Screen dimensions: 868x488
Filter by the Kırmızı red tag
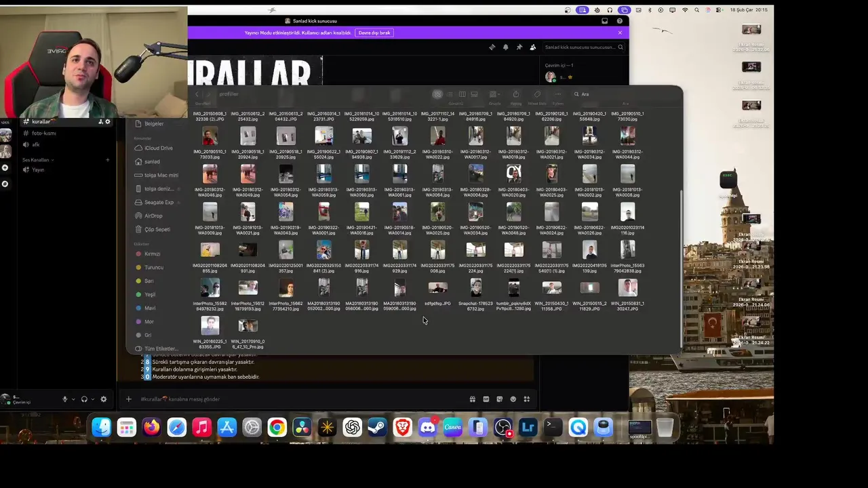(153, 253)
